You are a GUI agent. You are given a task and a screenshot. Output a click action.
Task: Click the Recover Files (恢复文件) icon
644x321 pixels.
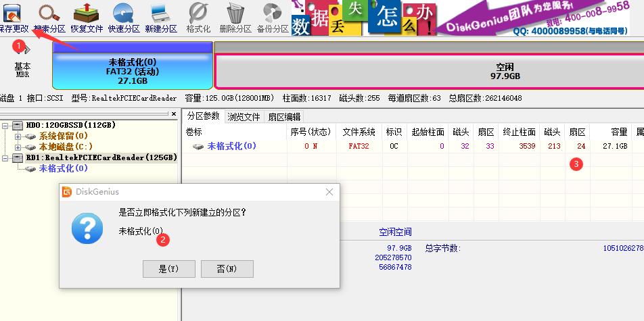(87, 18)
